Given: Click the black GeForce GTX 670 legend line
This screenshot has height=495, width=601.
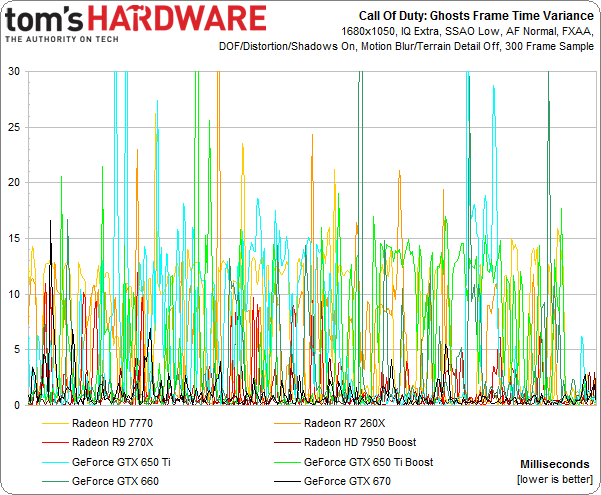Looking at the screenshot, I should pos(287,481).
